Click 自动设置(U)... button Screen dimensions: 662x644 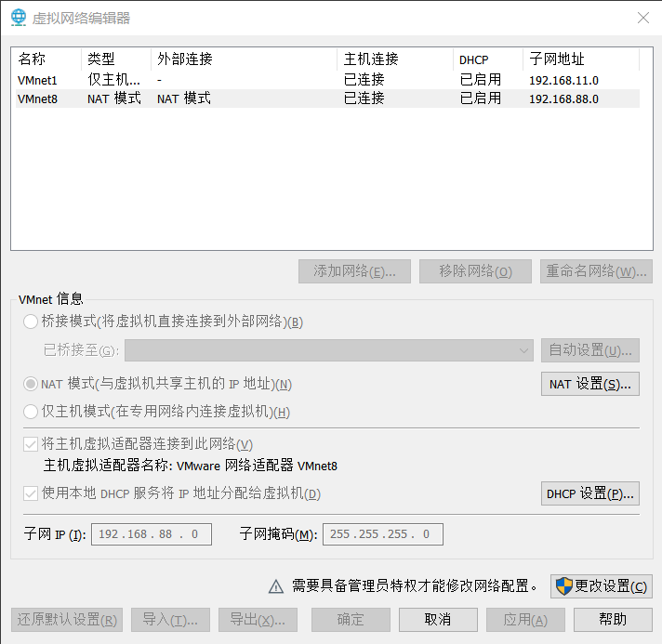pyautogui.click(x=590, y=350)
